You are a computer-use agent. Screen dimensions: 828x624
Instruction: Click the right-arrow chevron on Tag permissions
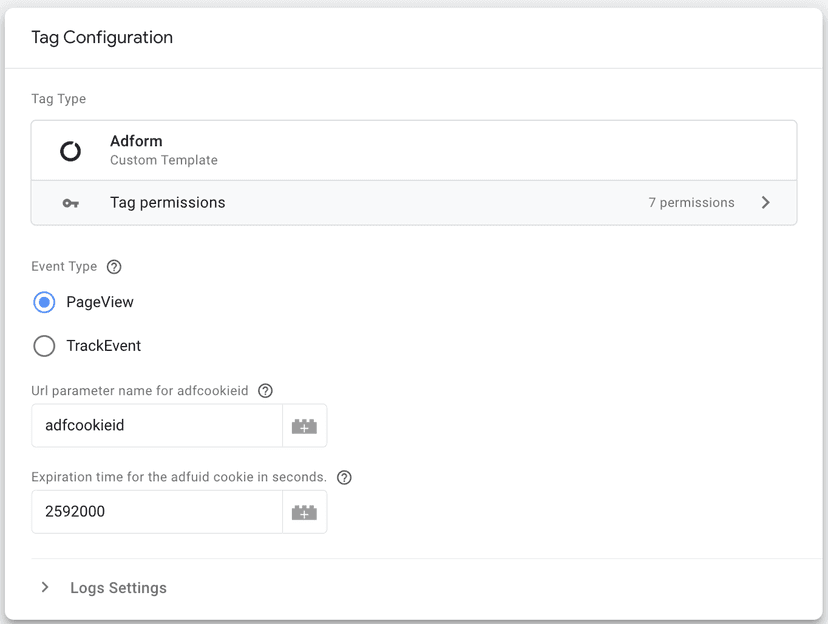click(x=766, y=201)
